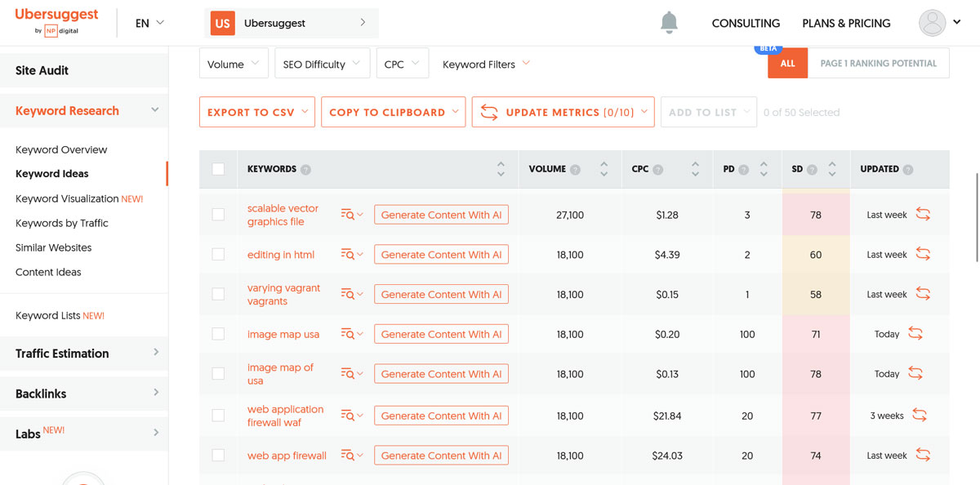
Task: Open Keyword Overview in sidebar
Action: (61, 149)
